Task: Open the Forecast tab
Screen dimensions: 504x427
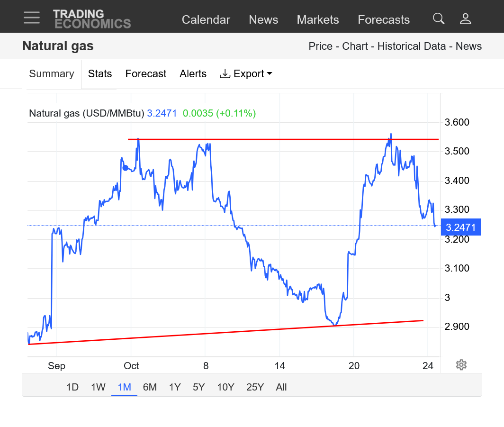Action: 146,74
